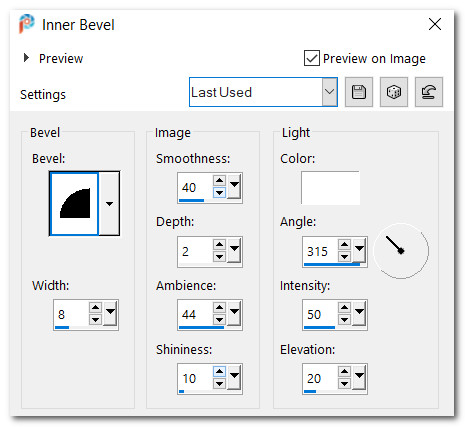Toggle Preview on Image checkbox

(312, 58)
